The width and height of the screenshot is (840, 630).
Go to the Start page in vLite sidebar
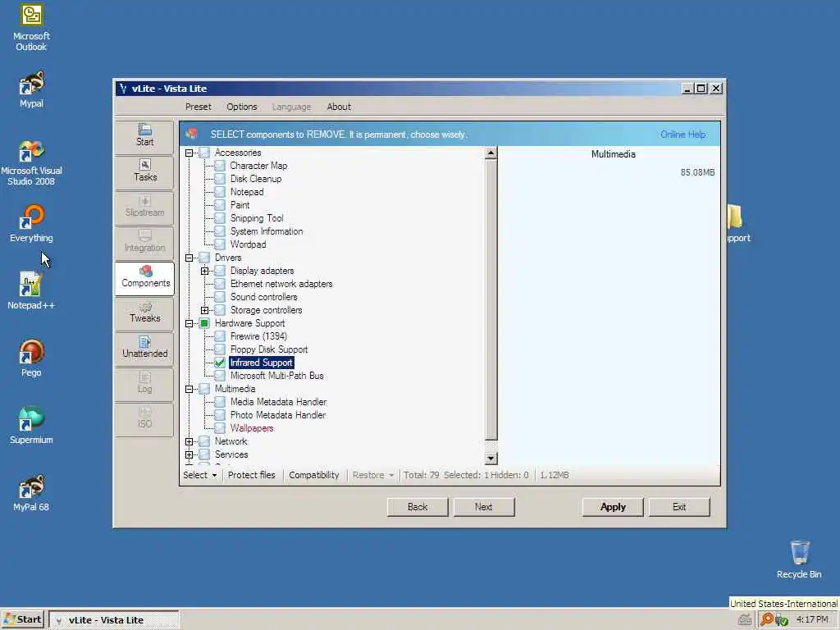point(144,136)
